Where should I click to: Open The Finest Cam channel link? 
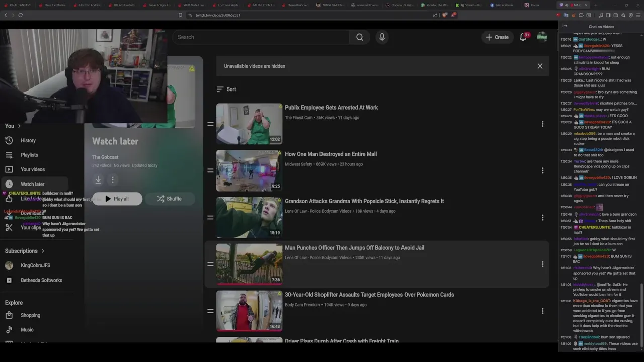299,118
